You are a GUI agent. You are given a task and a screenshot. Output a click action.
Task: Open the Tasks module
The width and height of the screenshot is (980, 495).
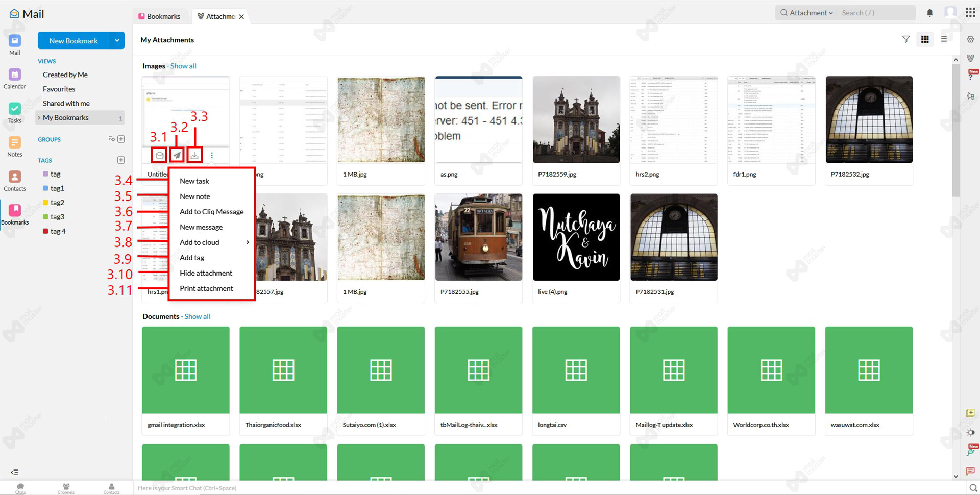pyautogui.click(x=15, y=113)
